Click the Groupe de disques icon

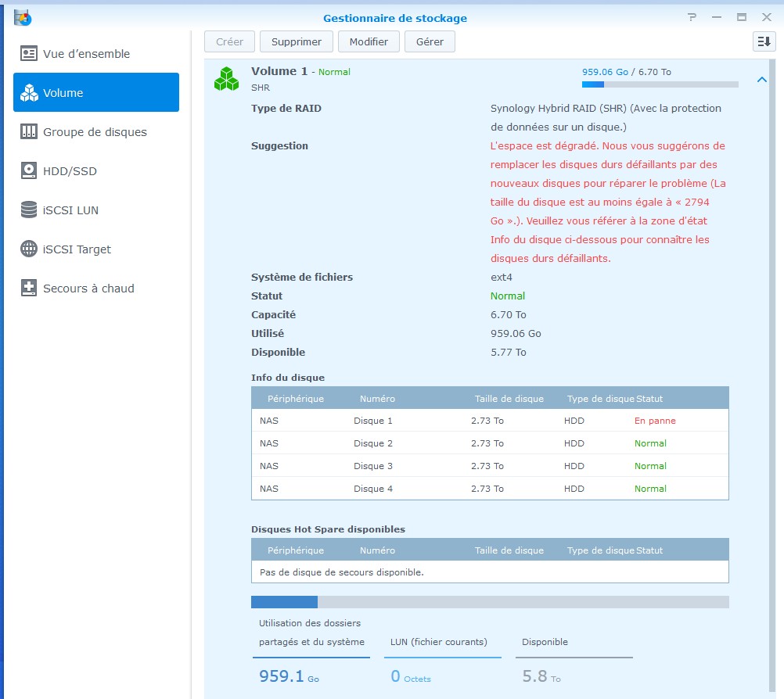pyautogui.click(x=29, y=132)
